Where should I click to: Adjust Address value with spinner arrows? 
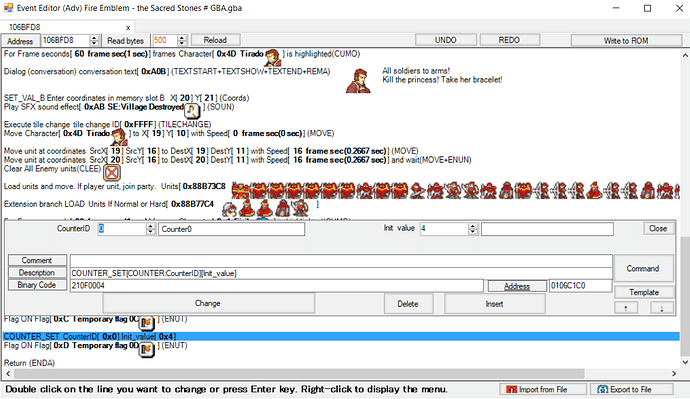tap(94, 40)
